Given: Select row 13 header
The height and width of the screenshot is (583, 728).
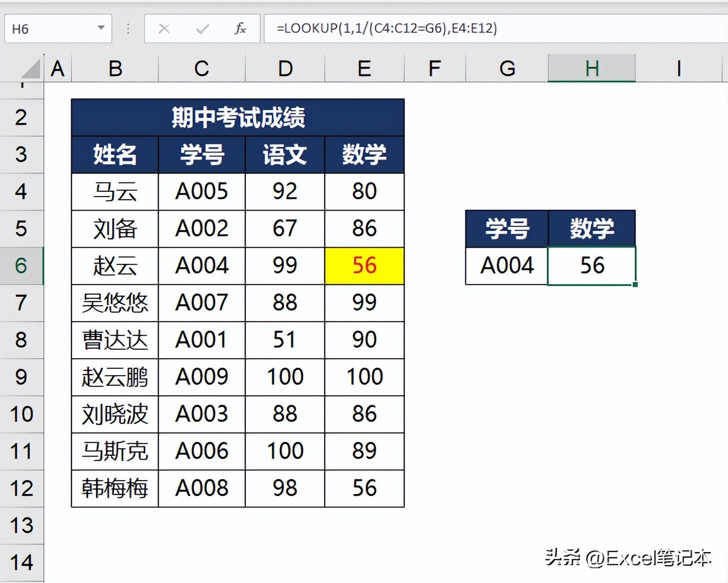Looking at the screenshot, I should [x=21, y=526].
